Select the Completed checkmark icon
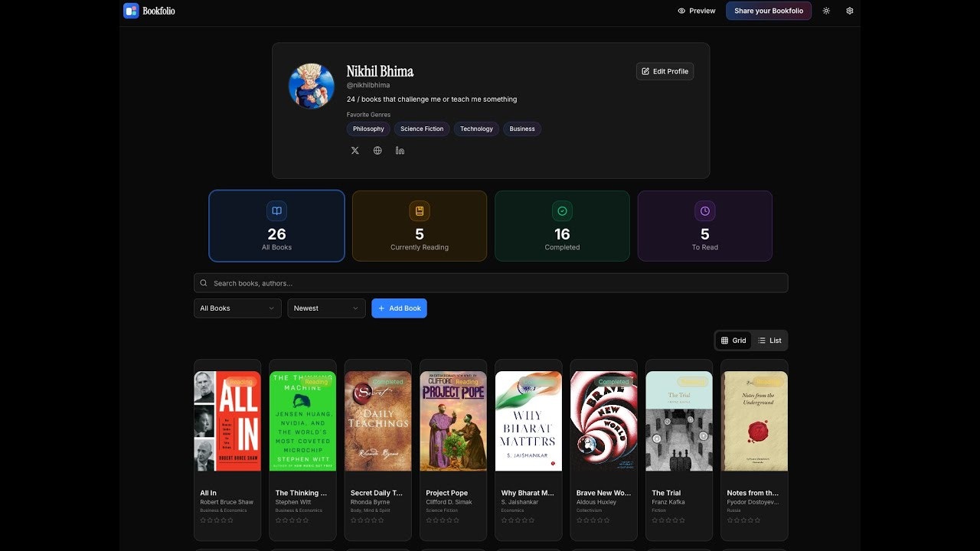Image resolution: width=980 pixels, height=551 pixels. [x=562, y=210]
